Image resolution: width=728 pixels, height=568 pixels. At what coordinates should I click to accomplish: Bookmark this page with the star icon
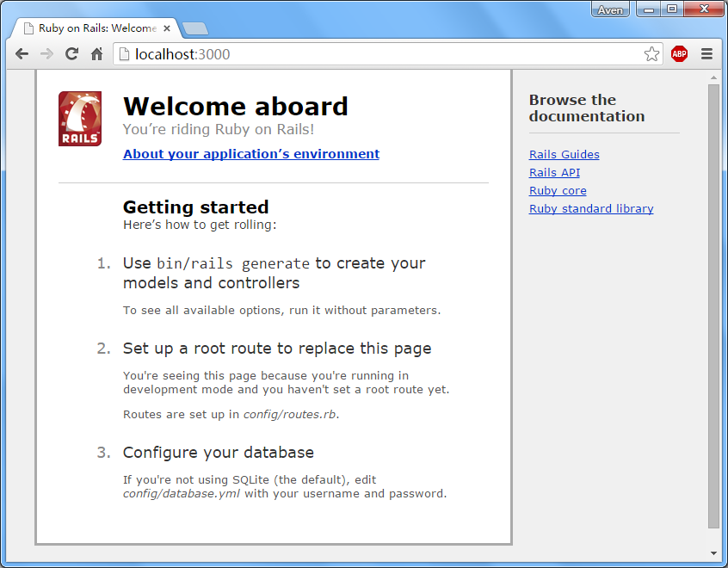652,54
